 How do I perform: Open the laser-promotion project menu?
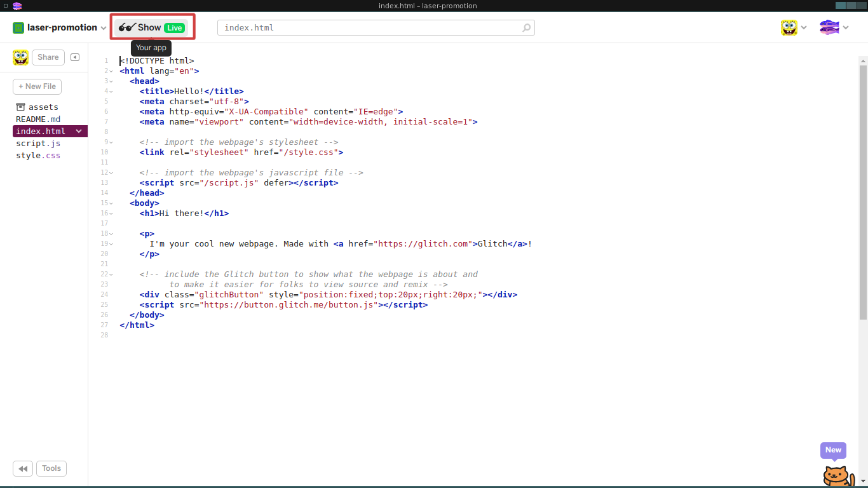click(59, 28)
